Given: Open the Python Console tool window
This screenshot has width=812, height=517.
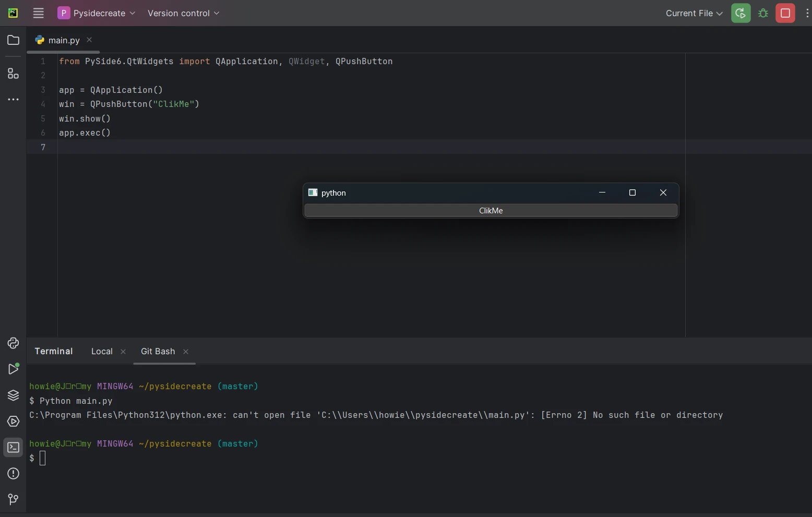Looking at the screenshot, I should (13, 343).
